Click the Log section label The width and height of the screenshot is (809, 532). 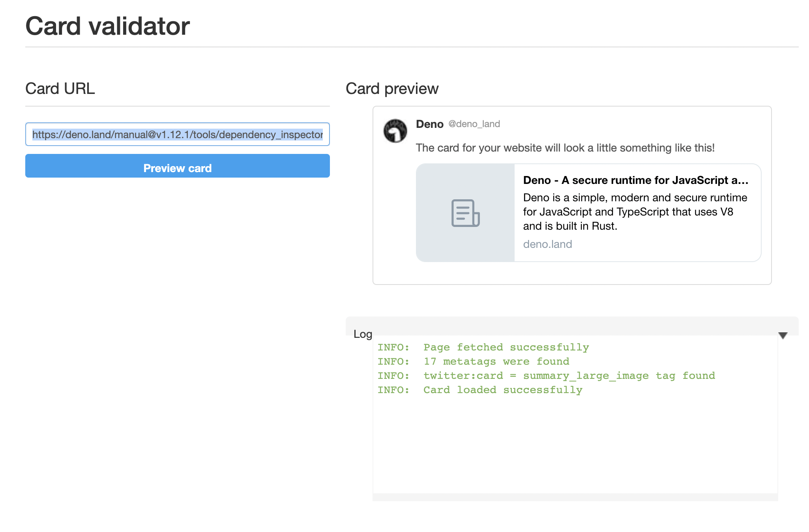pyautogui.click(x=363, y=334)
